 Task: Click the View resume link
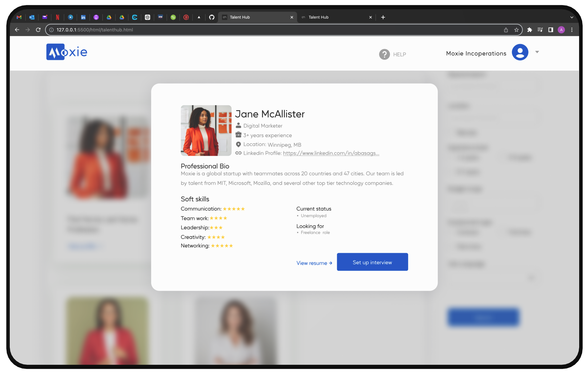tap(314, 263)
